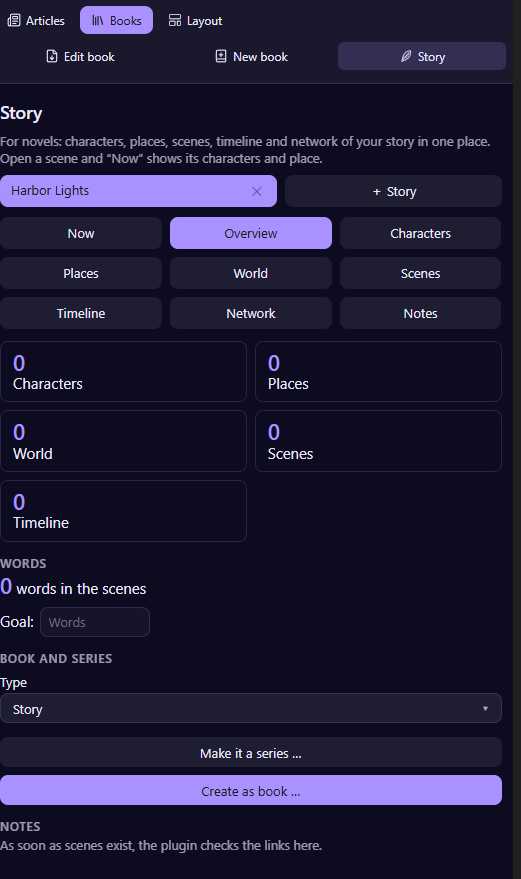The width and height of the screenshot is (521, 879).
Task: Switch to the Articles tab
Action: pos(36,21)
